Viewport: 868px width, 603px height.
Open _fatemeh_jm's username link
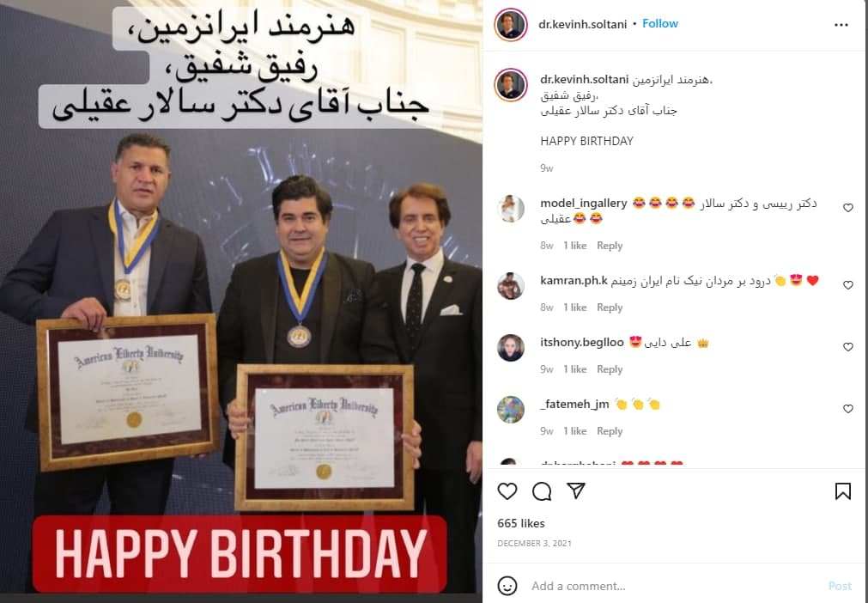pyautogui.click(x=574, y=405)
